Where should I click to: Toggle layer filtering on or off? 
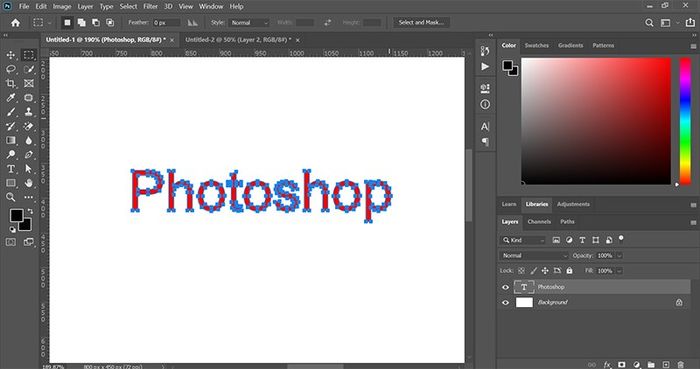[621, 238]
